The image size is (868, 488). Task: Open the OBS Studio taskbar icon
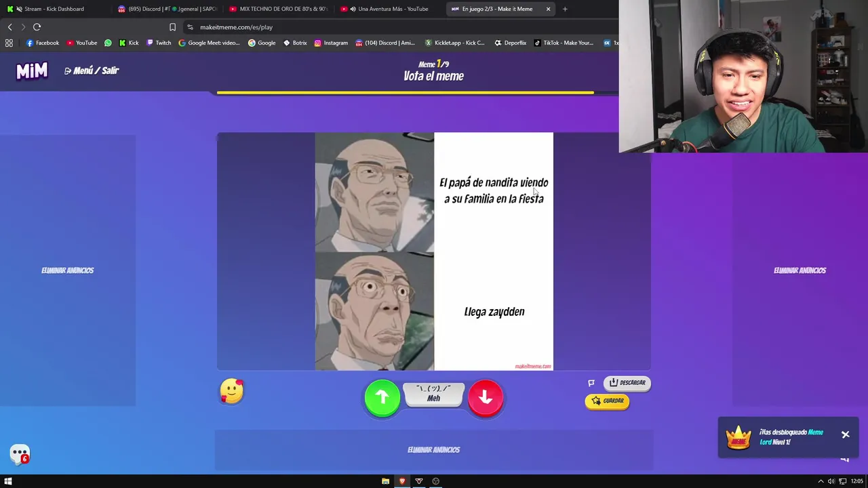435,481
